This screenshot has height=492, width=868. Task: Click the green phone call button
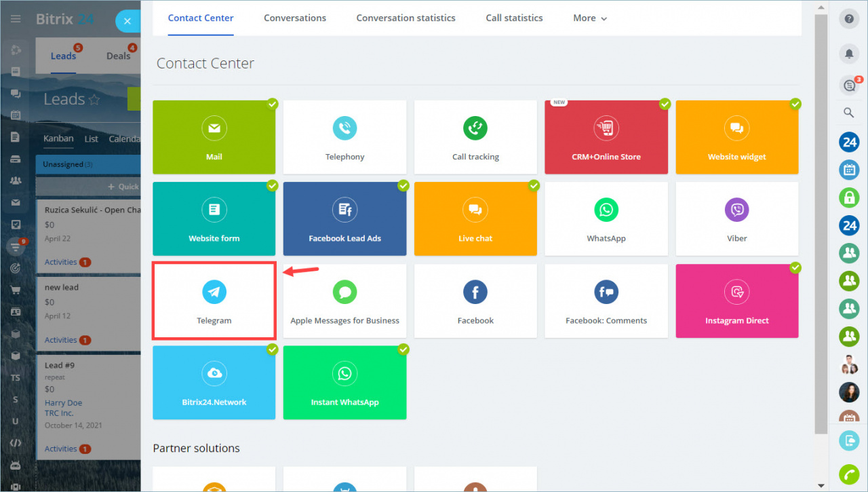coord(849,474)
